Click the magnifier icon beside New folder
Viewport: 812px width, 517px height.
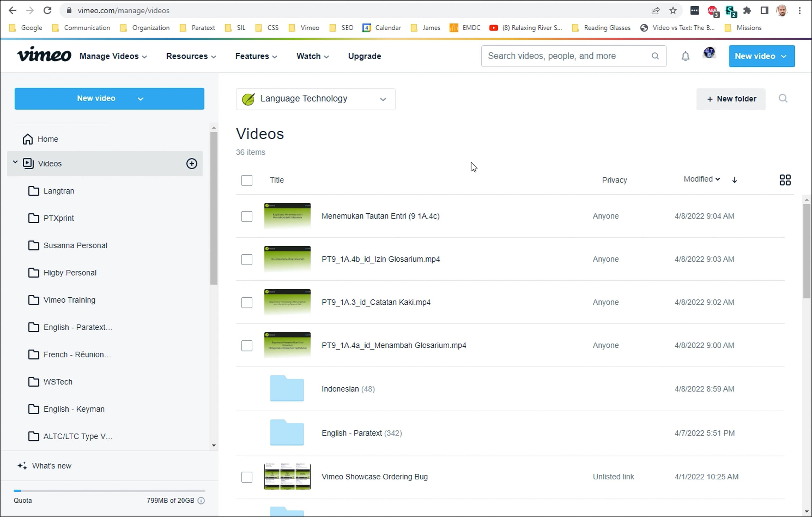[x=783, y=99]
